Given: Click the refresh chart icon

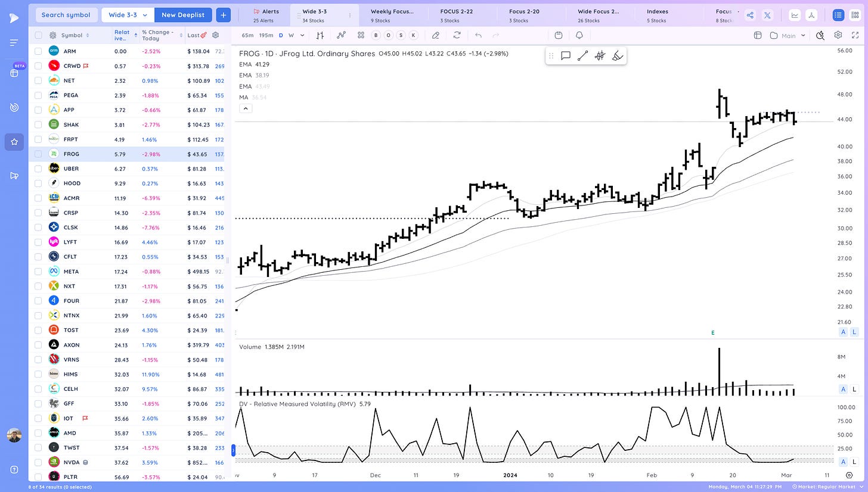Looking at the screenshot, I should [457, 35].
